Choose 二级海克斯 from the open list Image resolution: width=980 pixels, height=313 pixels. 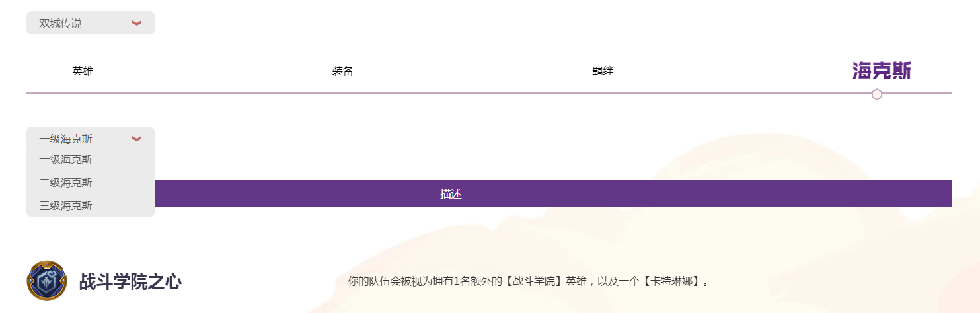click(66, 183)
